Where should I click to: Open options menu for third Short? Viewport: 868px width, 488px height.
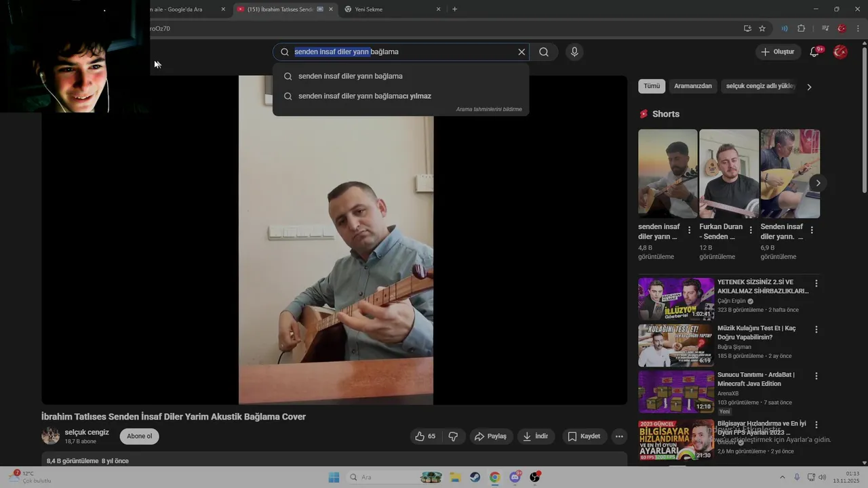(x=812, y=230)
